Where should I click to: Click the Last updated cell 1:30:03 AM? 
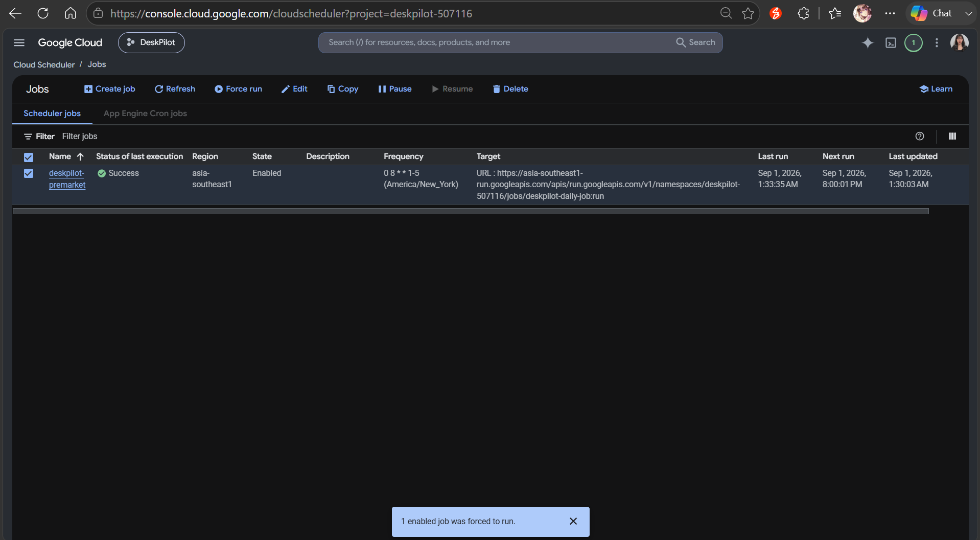point(911,179)
